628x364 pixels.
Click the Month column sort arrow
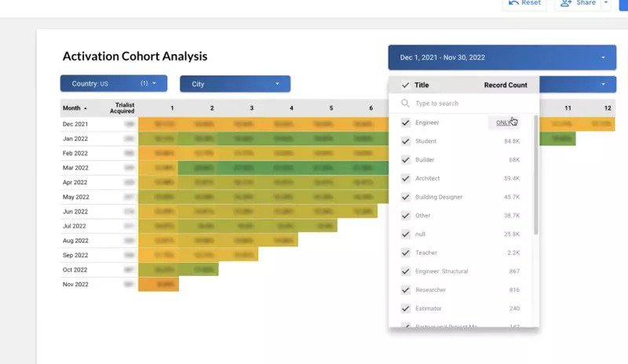(86, 108)
